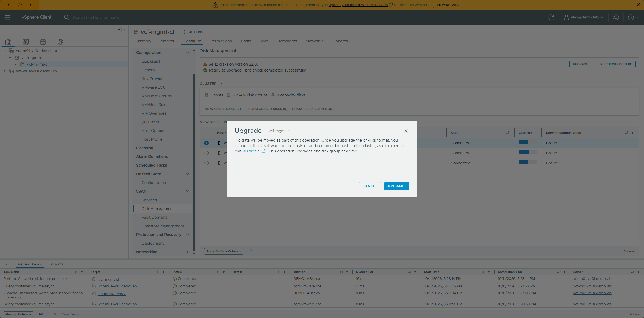
Task: Open the feedback smiley icon
Action: pos(616,17)
